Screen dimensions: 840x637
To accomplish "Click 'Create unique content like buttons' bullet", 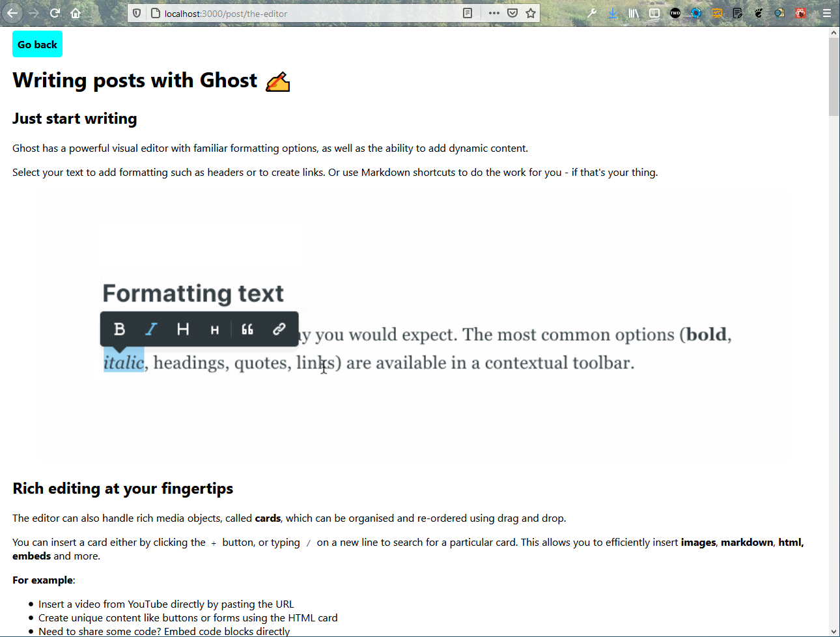I will click(188, 618).
